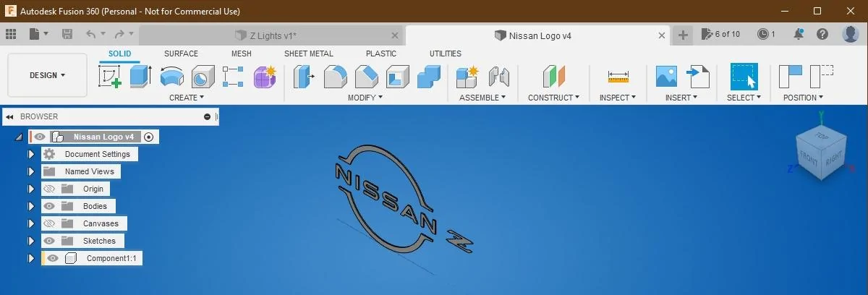Hide the Bodies folder

(x=49, y=206)
